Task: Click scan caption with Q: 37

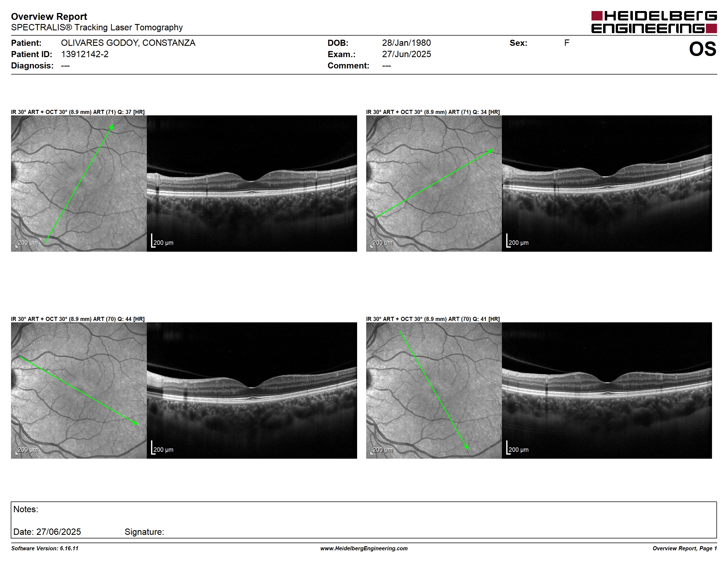Action: coord(78,112)
